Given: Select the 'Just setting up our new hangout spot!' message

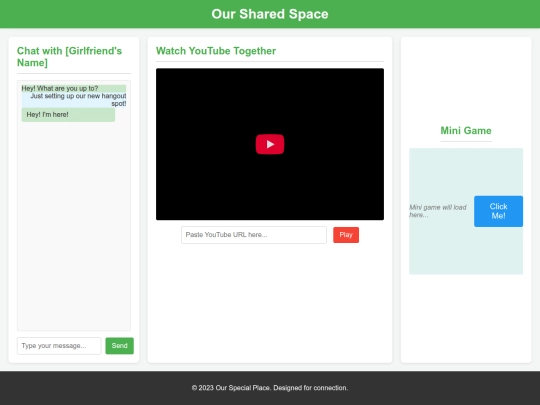Looking at the screenshot, I should [74, 100].
